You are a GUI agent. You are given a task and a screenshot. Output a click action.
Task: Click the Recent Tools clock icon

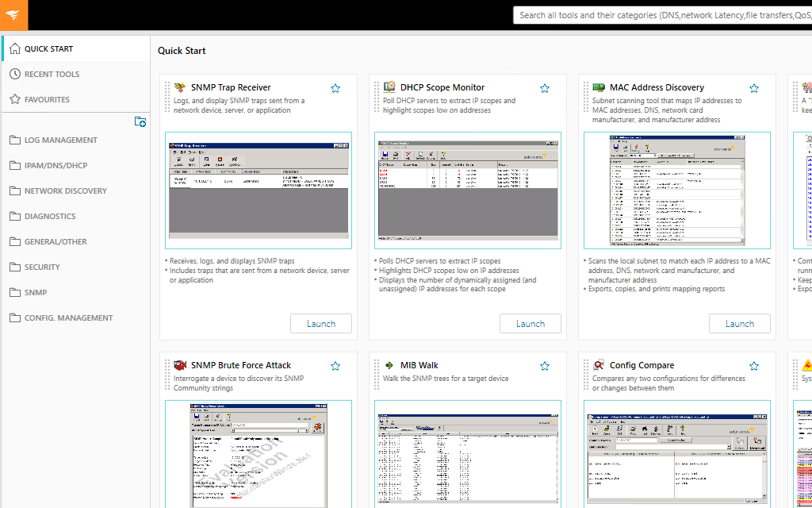pyautogui.click(x=17, y=74)
